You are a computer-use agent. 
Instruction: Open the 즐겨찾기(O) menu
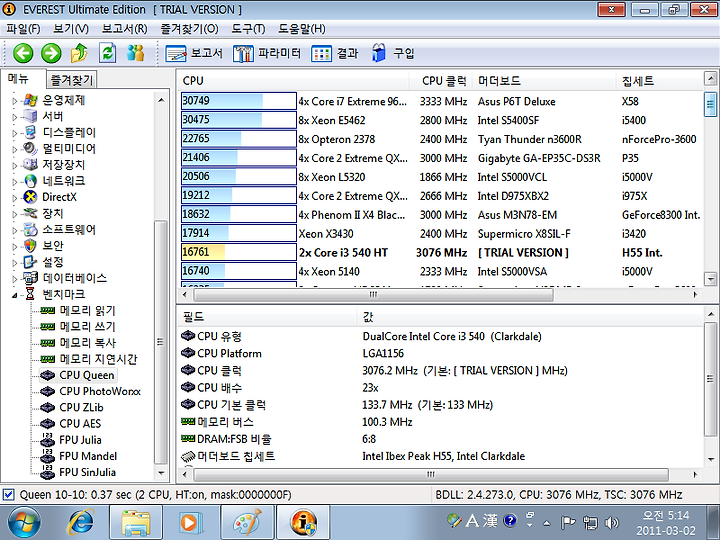coord(189,29)
